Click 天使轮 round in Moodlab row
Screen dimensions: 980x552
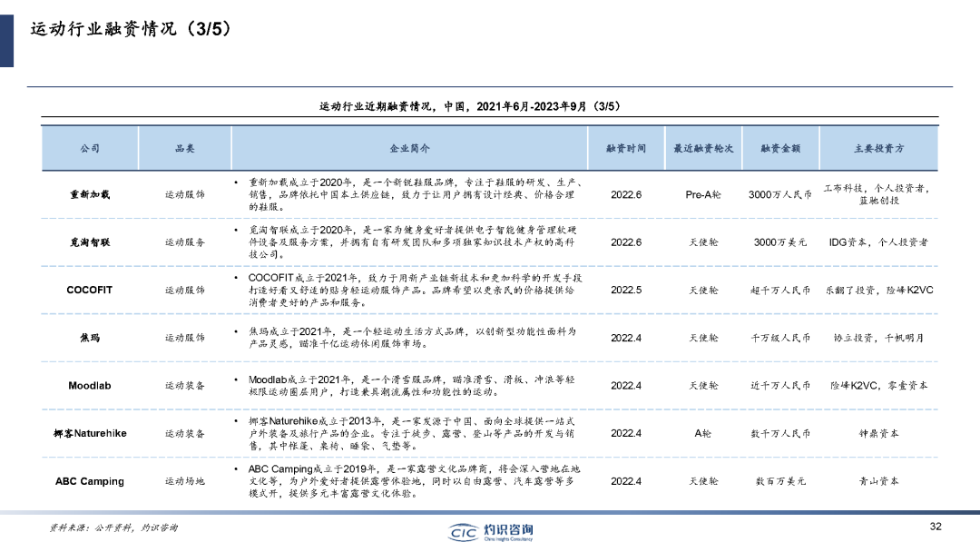pos(703,386)
